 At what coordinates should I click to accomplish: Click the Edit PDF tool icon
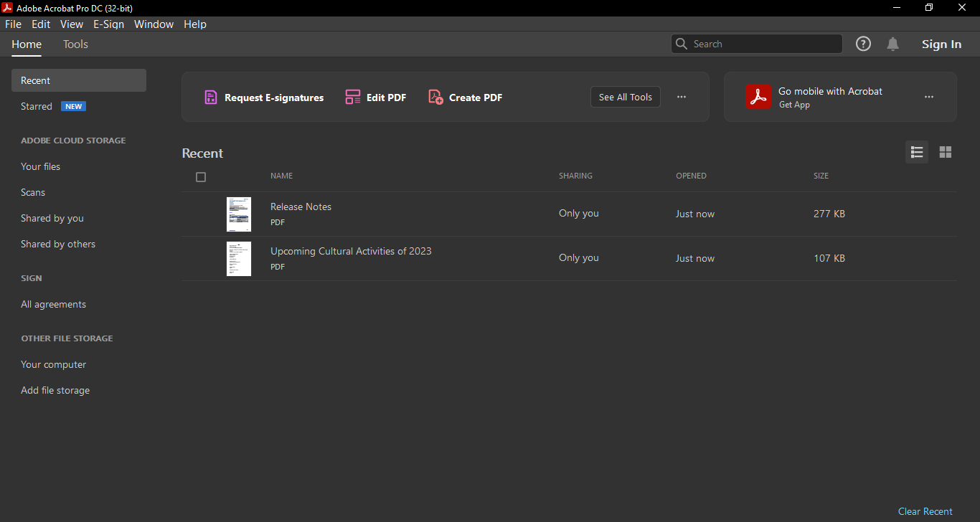coord(353,98)
